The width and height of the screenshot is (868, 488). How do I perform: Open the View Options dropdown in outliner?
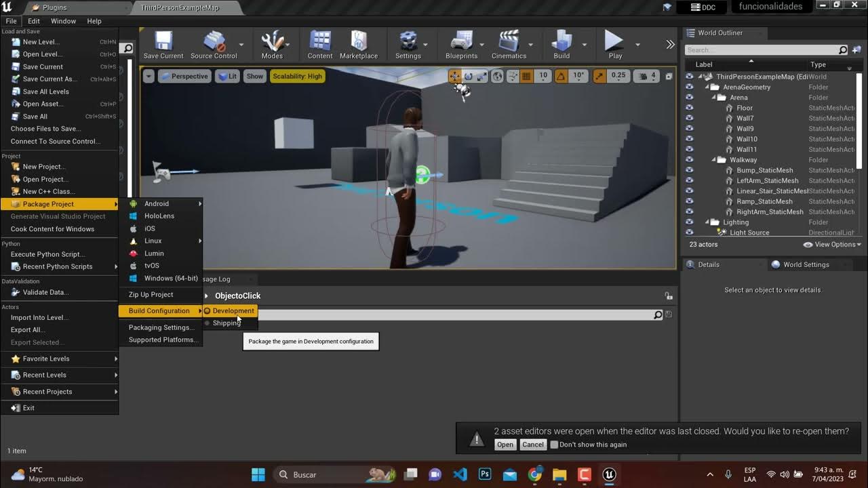[x=832, y=245]
